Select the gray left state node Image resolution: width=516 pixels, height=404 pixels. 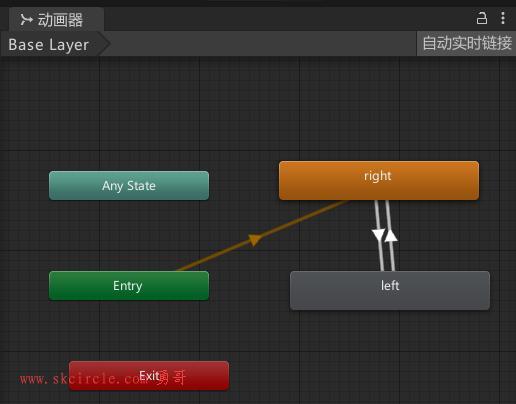390,290
